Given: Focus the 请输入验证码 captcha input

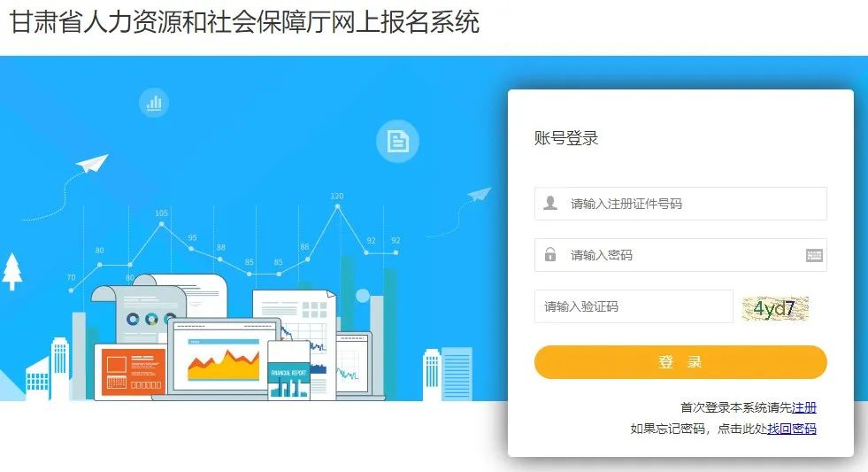Looking at the screenshot, I should pos(634,306).
